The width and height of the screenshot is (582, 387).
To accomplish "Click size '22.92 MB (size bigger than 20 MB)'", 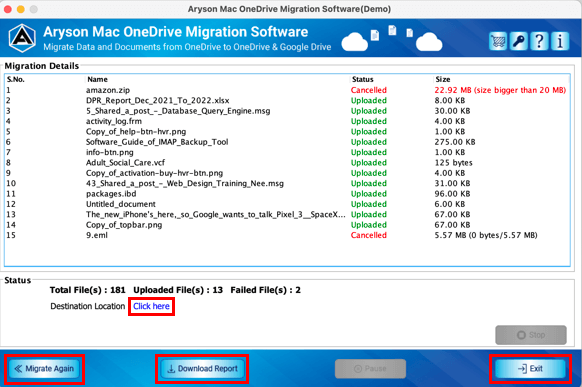I will (x=500, y=90).
